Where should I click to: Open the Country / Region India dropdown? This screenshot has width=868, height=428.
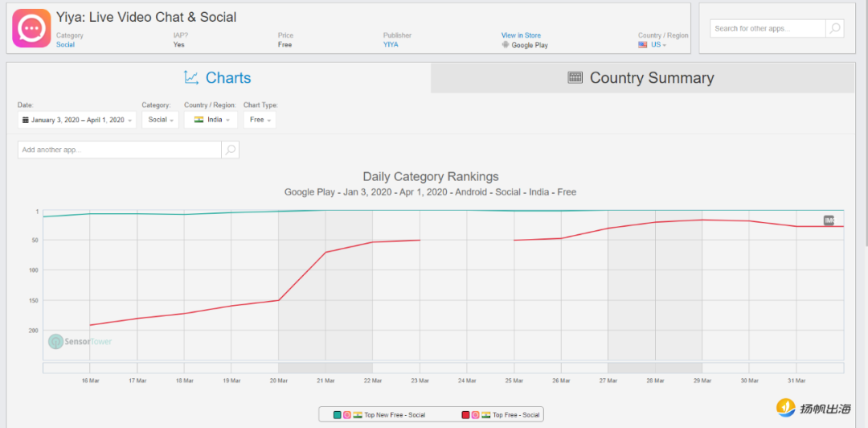coord(211,120)
